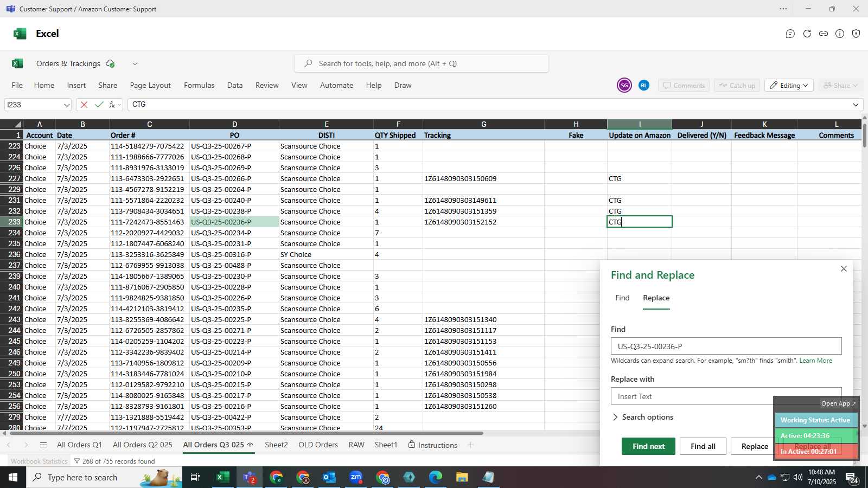868x488 pixels.
Task: Confirm cell entry with green checkmark
Action: coord(99,105)
